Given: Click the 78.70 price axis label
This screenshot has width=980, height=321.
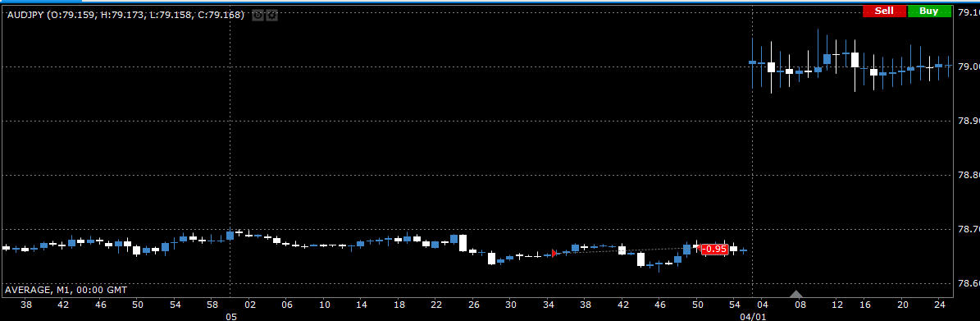Looking at the screenshot, I should [x=969, y=230].
